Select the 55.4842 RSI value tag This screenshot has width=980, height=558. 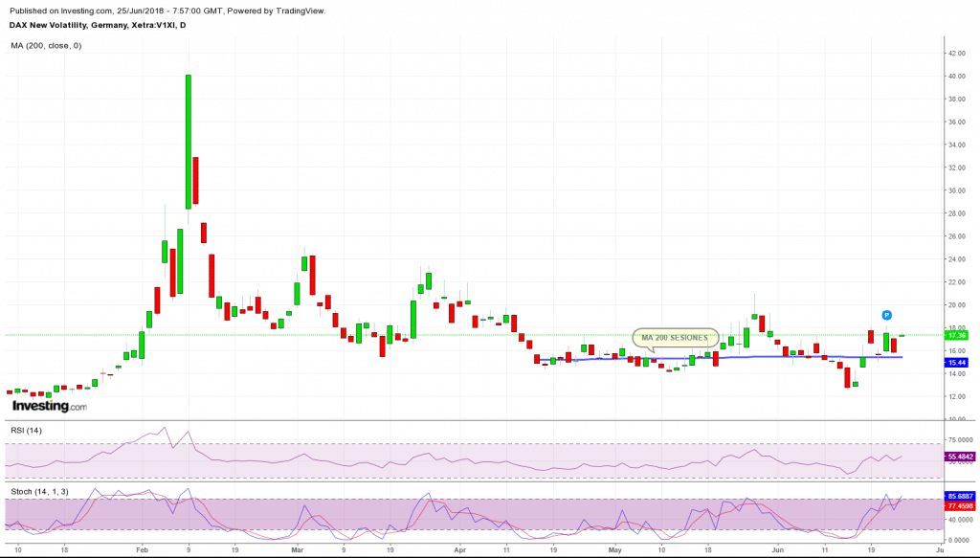click(958, 457)
